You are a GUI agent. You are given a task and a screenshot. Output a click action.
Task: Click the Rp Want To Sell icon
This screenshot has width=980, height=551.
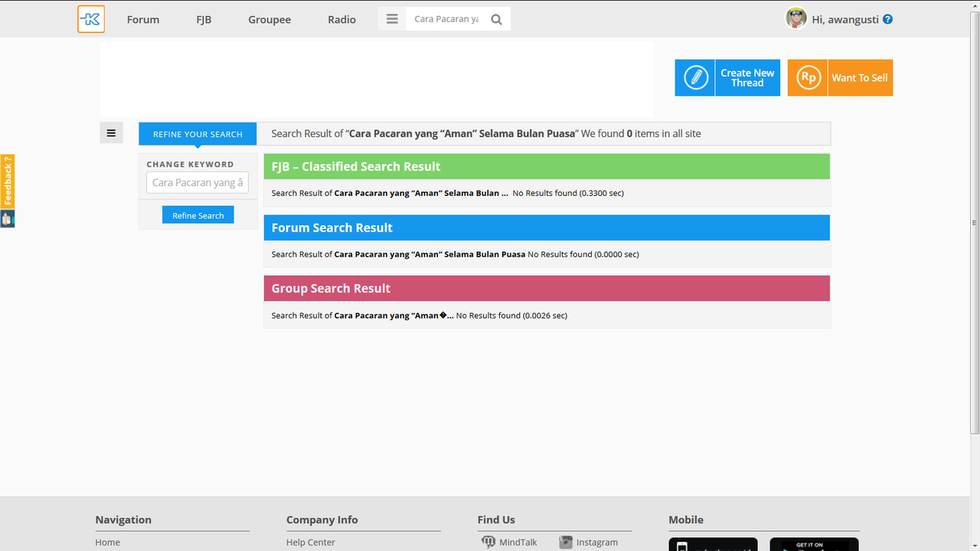(808, 77)
